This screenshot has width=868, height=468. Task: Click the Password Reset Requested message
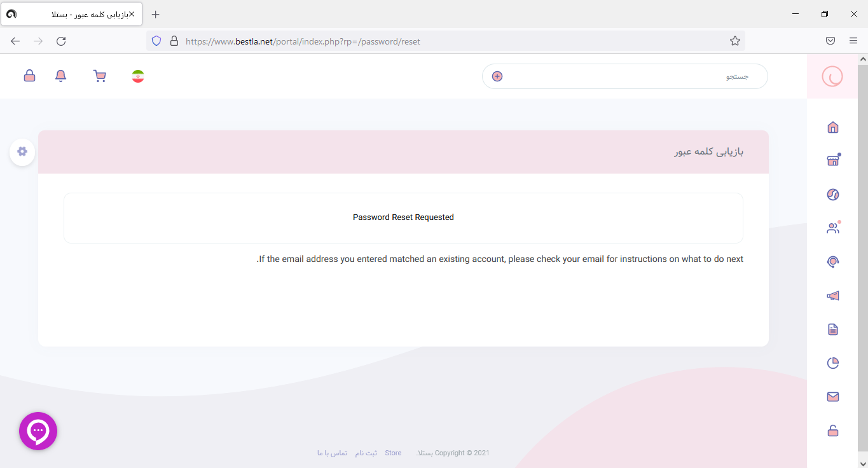[403, 217]
